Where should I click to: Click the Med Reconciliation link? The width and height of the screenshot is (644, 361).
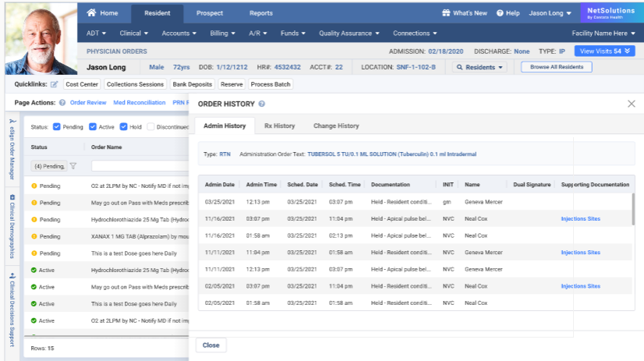(140, 103)
